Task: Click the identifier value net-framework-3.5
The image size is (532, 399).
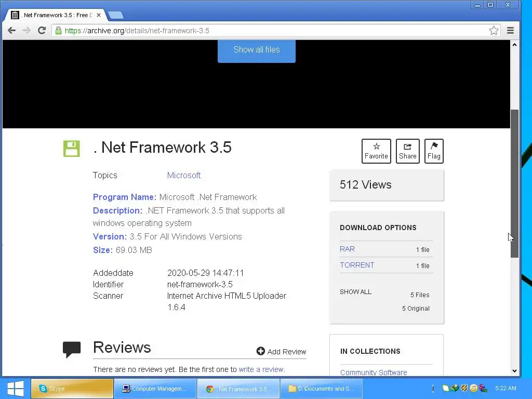Action: [200, 284]
